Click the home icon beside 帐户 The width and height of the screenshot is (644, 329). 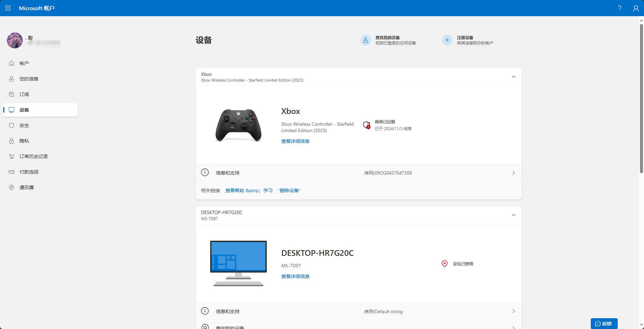pyautogui.click(x=11, y=63)
